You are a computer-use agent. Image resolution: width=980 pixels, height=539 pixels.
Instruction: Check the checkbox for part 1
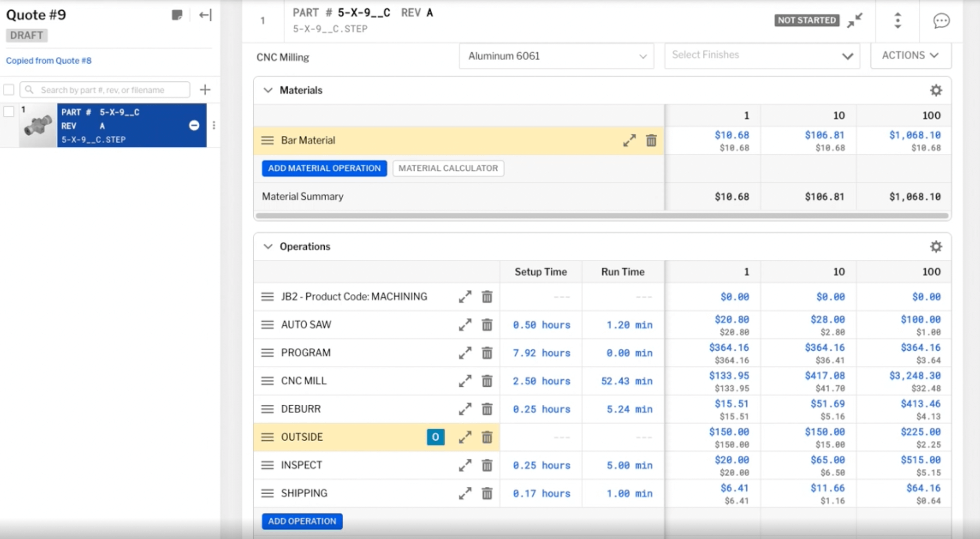coord(9,111)
